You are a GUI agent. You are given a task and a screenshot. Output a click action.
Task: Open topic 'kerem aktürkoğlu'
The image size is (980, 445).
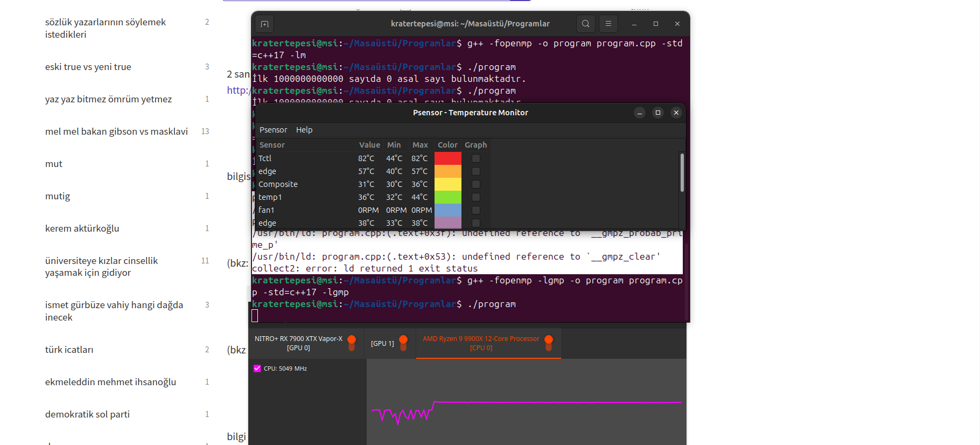tap(82, 228)
